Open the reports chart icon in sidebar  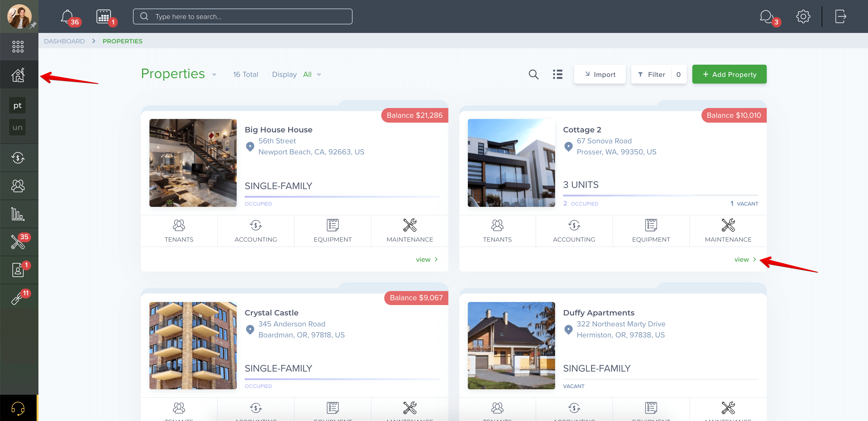(18, 214)
